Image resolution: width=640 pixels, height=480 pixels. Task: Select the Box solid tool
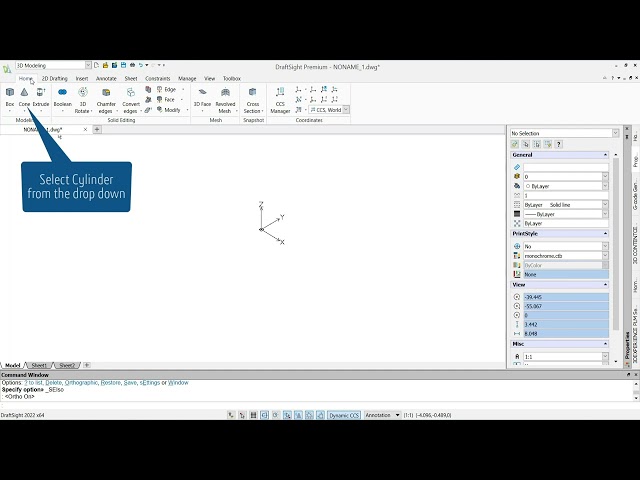(x=10, y=97)
